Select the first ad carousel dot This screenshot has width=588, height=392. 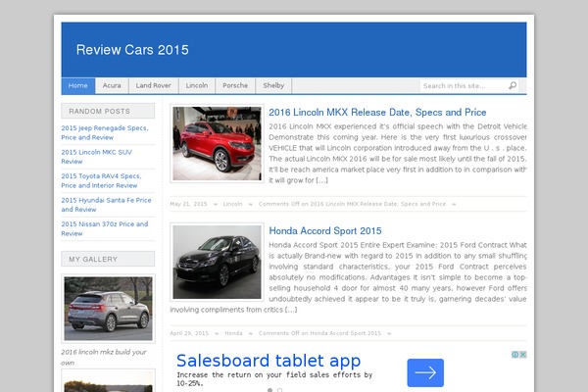pos(270,390)
